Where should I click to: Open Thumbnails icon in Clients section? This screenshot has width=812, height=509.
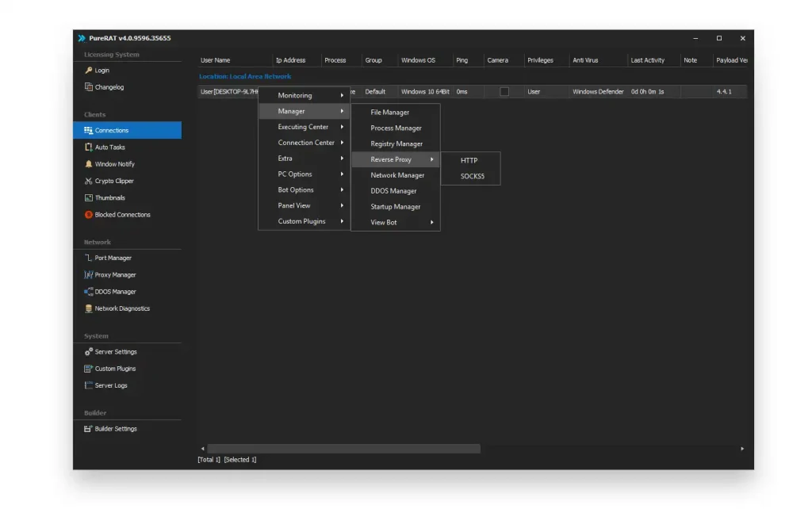point(89,198)
